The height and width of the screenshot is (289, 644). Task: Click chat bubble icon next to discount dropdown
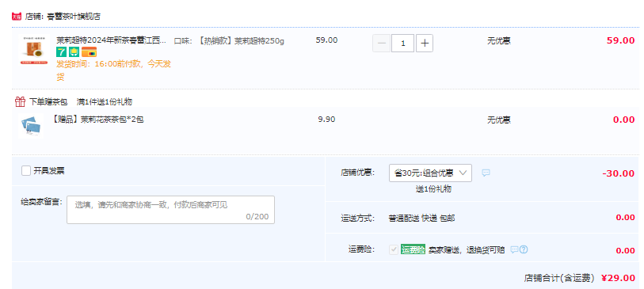pyautogui.click(x=486, y=173)
